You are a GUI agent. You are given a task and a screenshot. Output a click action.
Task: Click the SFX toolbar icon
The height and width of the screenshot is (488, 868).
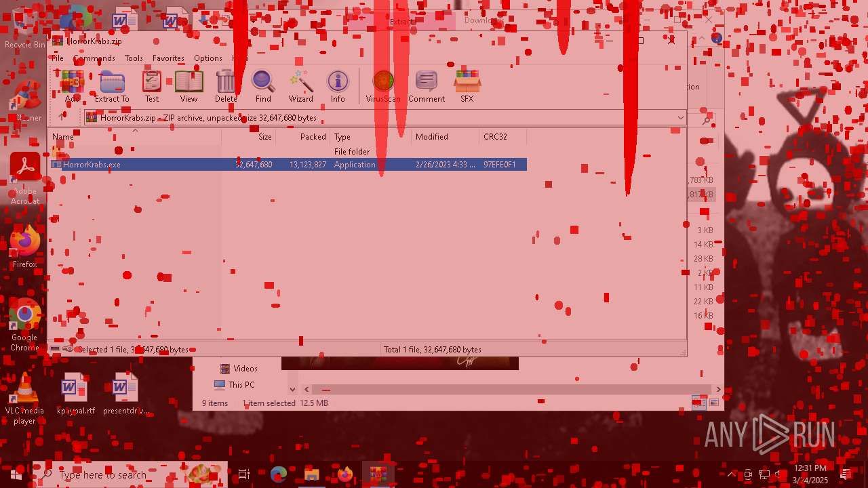click(467, 86)
